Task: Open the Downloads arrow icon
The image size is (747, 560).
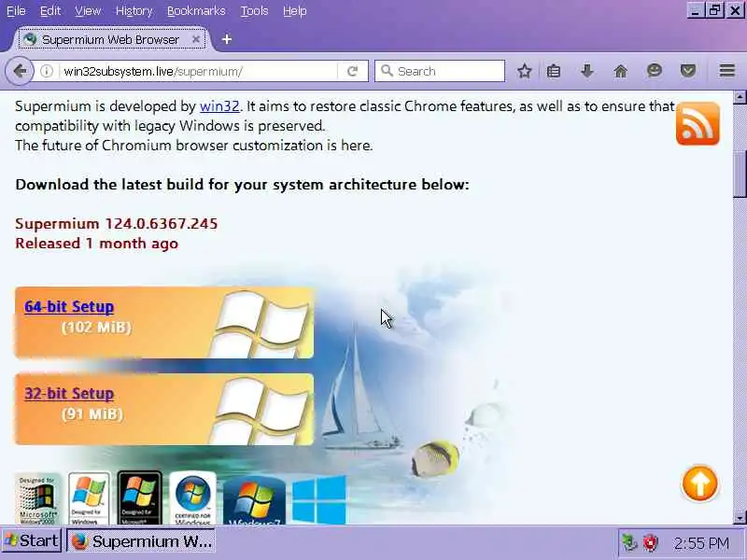Action: (587, 72)
